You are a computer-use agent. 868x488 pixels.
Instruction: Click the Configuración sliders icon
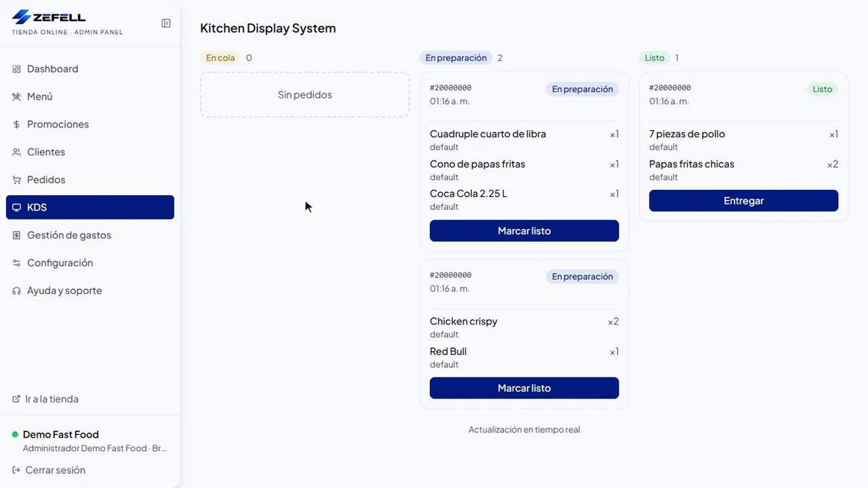pyautogui.click(x=16, y=263)
